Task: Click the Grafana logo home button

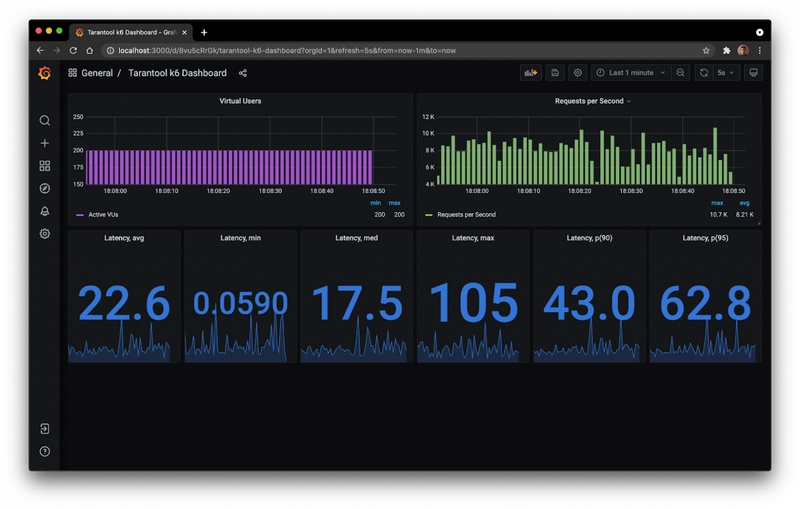Action: (x=44, y=73)
